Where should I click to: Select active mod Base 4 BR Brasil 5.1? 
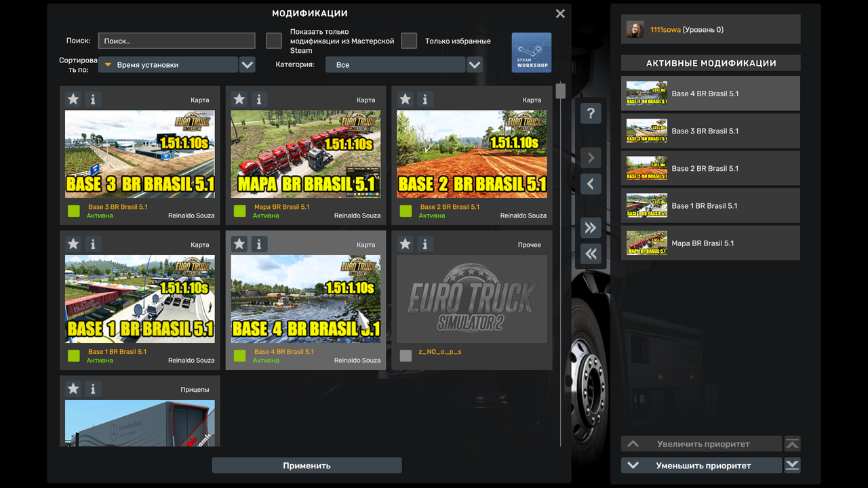[x=711, y=94]
